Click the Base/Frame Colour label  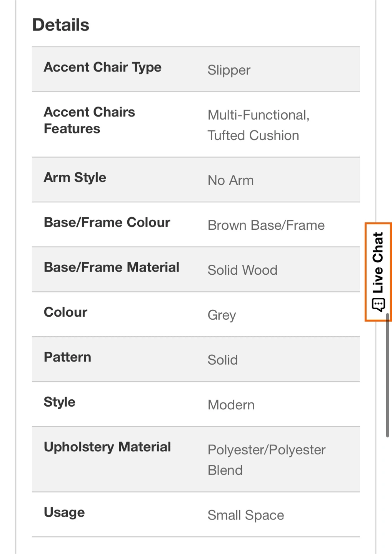pos(107,222)
